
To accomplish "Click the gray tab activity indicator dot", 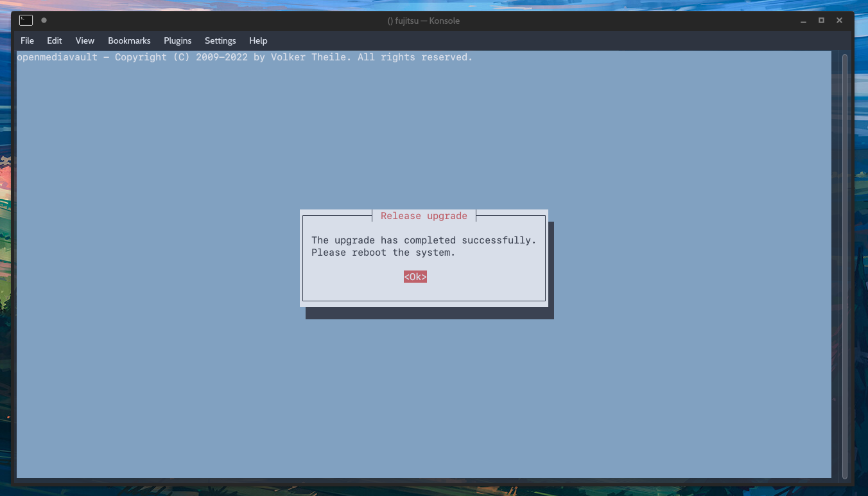I will (44, 20).
